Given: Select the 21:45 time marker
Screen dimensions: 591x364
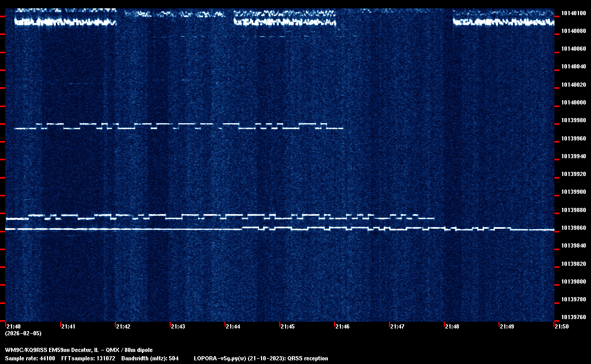Looking at the screenshot, I should 287,326.
